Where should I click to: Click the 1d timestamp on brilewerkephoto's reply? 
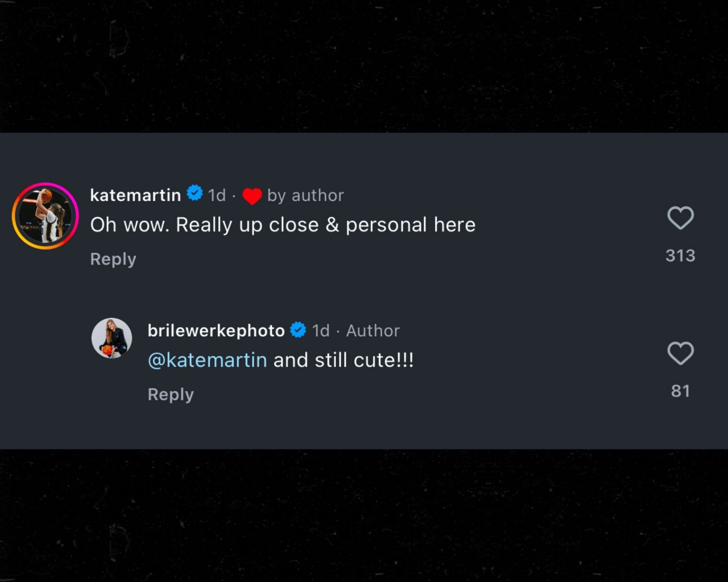pyautogui.click(x=321, y=331)
